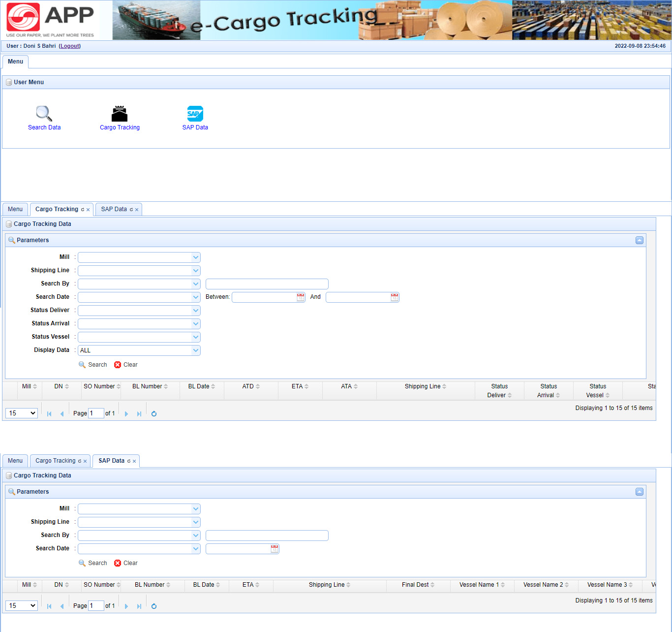This screenshot has height=632, width=672.
Task: Collapse the Parameters panel containing Status Deliver
Action: 639,240
